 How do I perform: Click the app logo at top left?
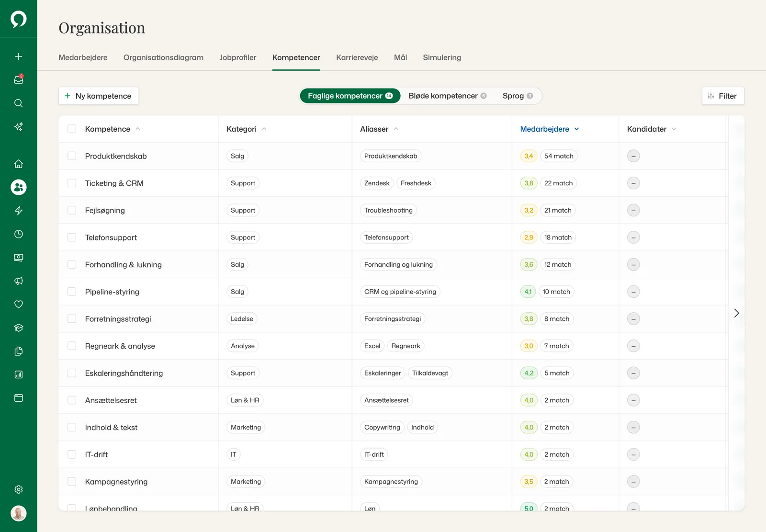pos(19,19)
